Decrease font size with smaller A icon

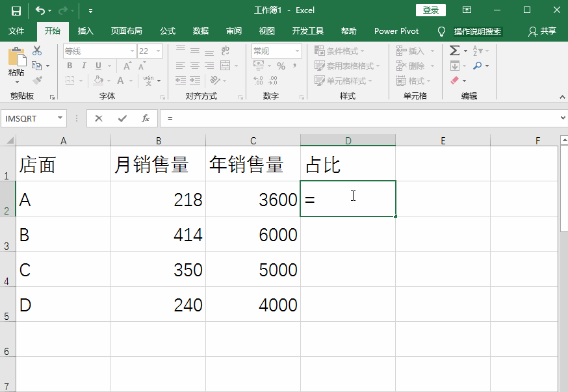(142, 66)
